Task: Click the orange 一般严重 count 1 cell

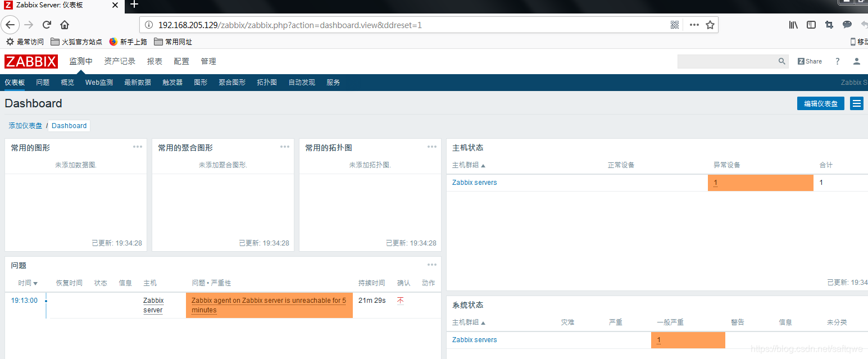Action: pyautogui.click(x=688, y=340)
